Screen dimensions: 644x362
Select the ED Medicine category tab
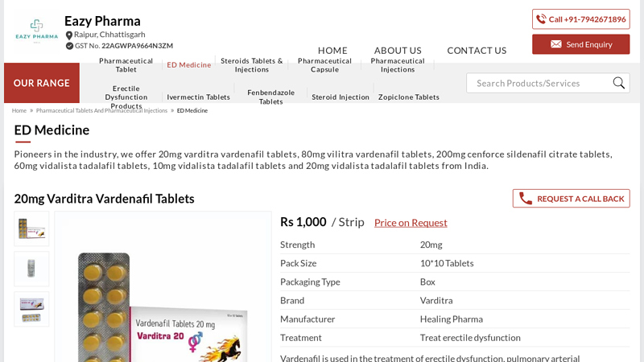tap(189, 65)
